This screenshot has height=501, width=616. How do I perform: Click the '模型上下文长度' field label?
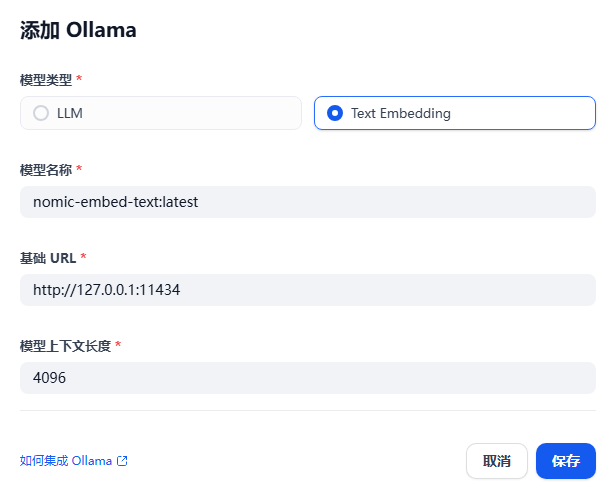(x=65, y=345)
